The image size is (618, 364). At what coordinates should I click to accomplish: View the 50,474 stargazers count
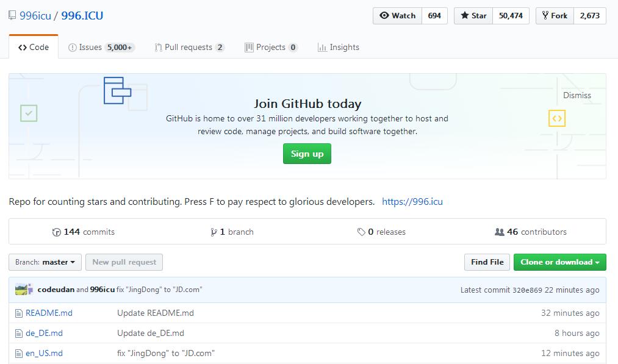click(x=511, y=16)
